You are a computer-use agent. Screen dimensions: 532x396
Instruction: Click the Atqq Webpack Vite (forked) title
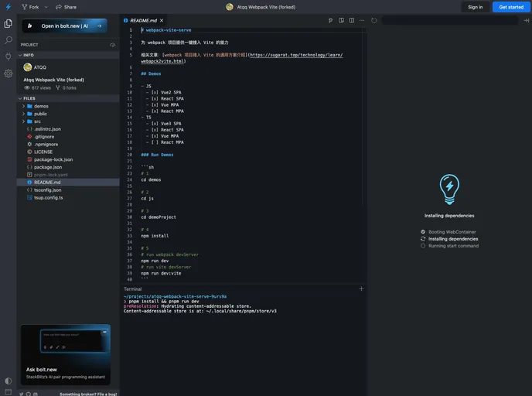click(266, 7)
